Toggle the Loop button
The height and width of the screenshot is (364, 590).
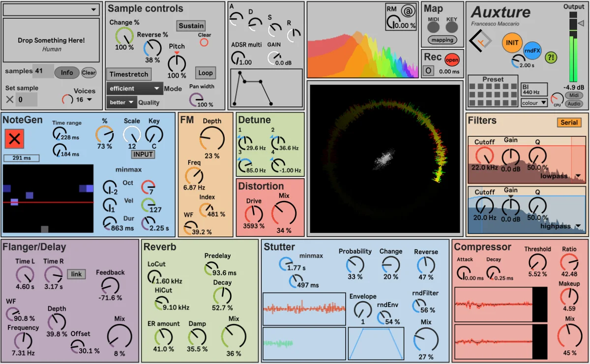pyautogui.click(x=206, y=73)
